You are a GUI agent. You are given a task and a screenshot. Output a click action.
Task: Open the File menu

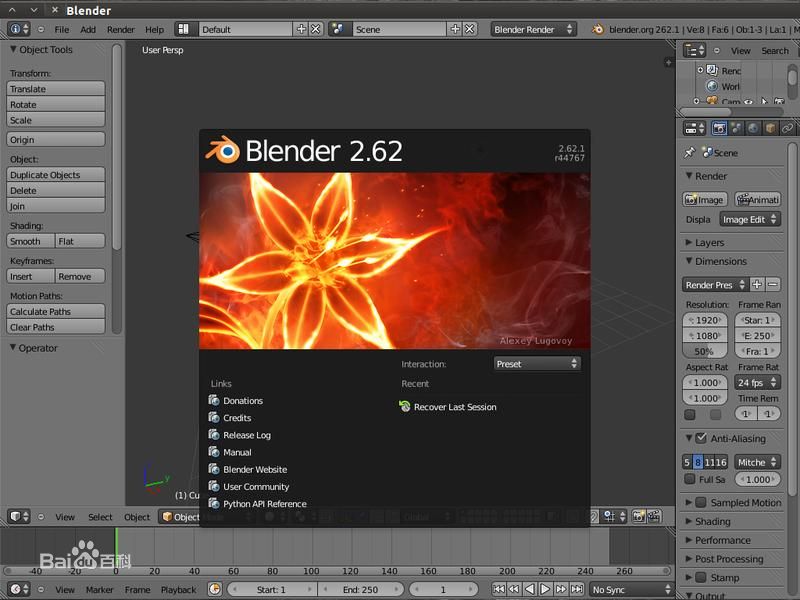tap(62, 29)
